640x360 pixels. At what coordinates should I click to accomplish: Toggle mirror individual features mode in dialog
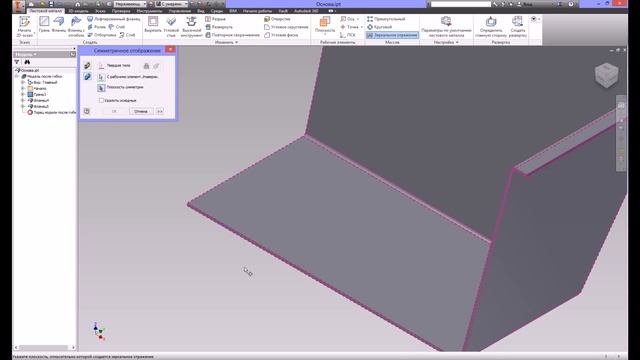pyautogui.click(x=87, y=65)
